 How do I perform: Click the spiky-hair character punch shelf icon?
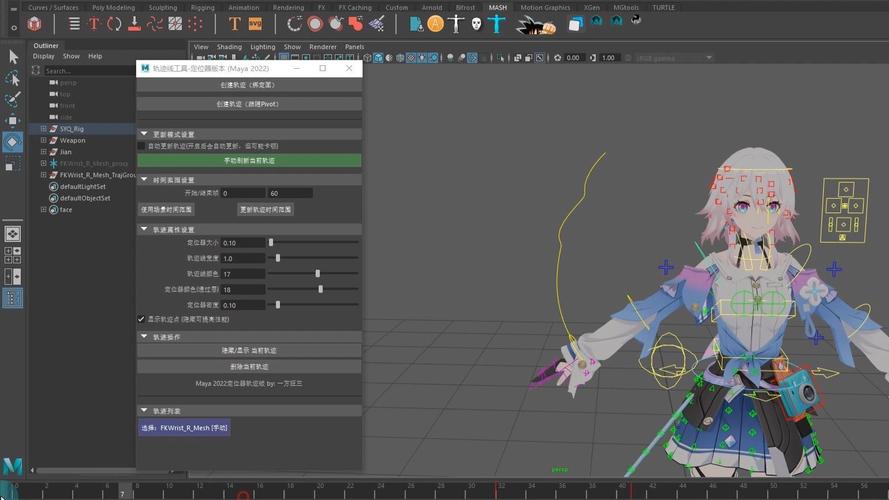(x=535, y=25)
